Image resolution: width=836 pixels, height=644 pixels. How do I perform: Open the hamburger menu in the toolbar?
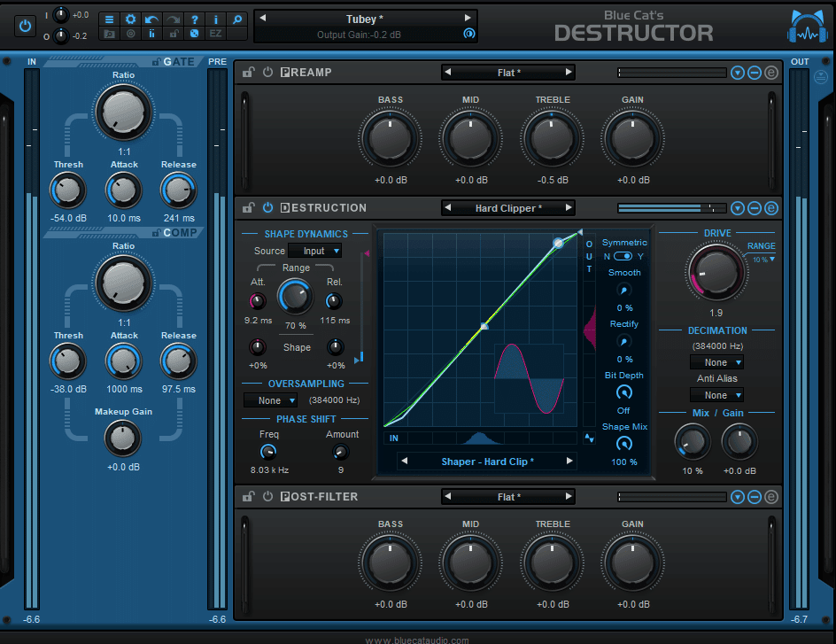[x=109, y=19]
